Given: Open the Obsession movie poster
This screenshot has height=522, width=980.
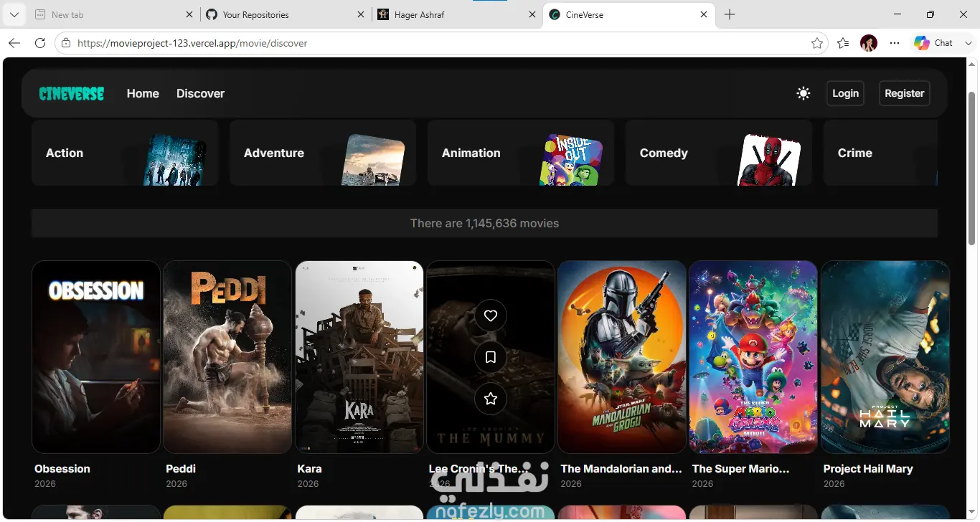Looking at the screenshot, I should (96, 357).
